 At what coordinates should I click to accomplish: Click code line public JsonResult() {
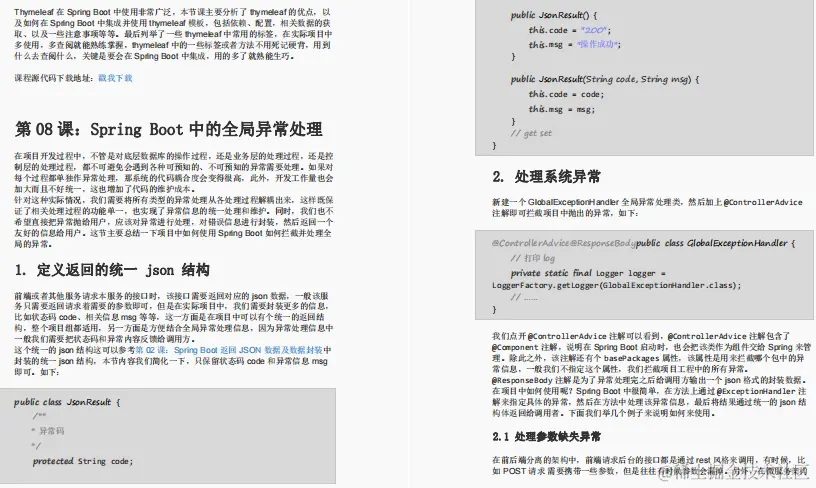(554, 15)
